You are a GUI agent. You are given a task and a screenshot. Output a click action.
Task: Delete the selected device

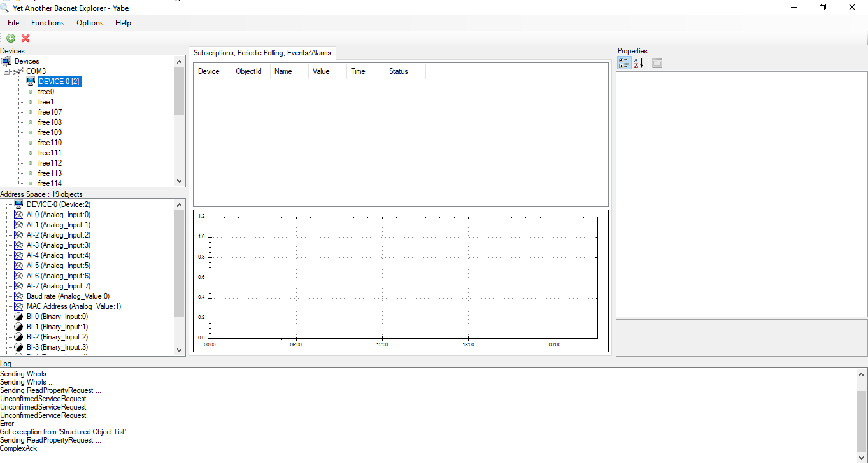pyautogui.click(x=25, y=38)
